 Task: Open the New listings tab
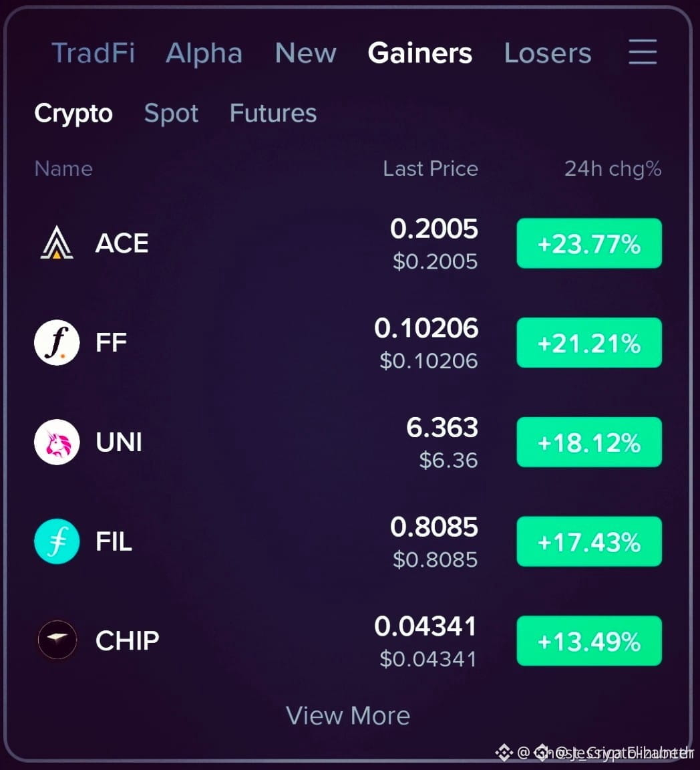305,53
